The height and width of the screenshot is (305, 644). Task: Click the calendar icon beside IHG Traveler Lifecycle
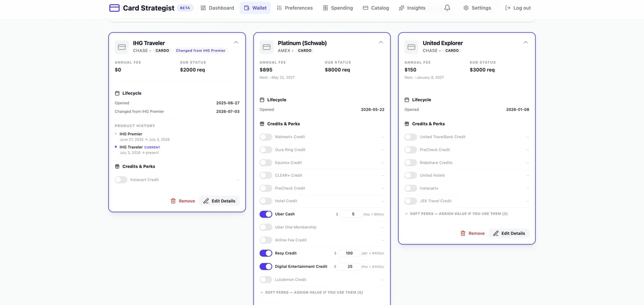(x=117, y=93)
